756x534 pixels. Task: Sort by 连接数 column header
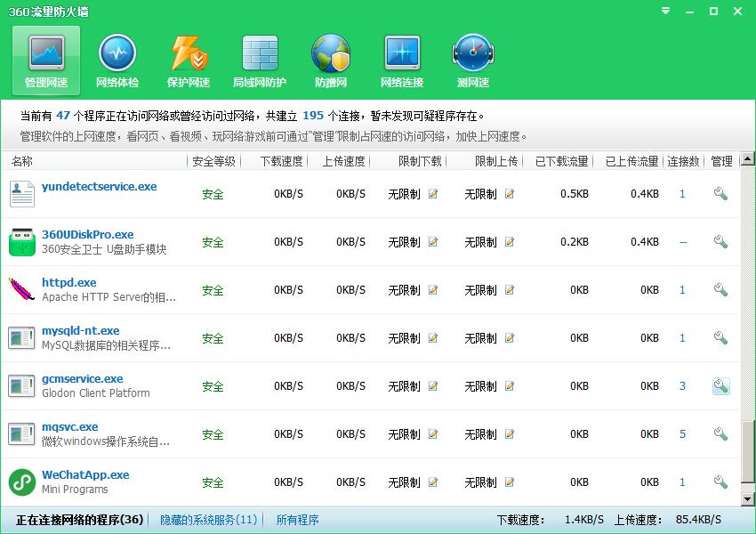click(x=683, y=161)
